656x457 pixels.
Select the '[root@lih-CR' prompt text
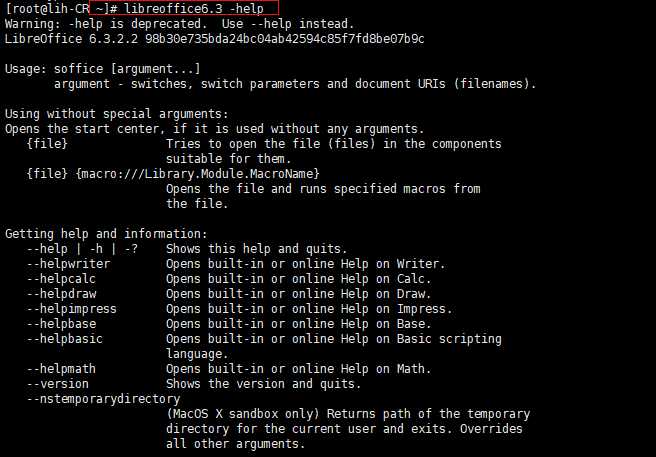(47, 8)
